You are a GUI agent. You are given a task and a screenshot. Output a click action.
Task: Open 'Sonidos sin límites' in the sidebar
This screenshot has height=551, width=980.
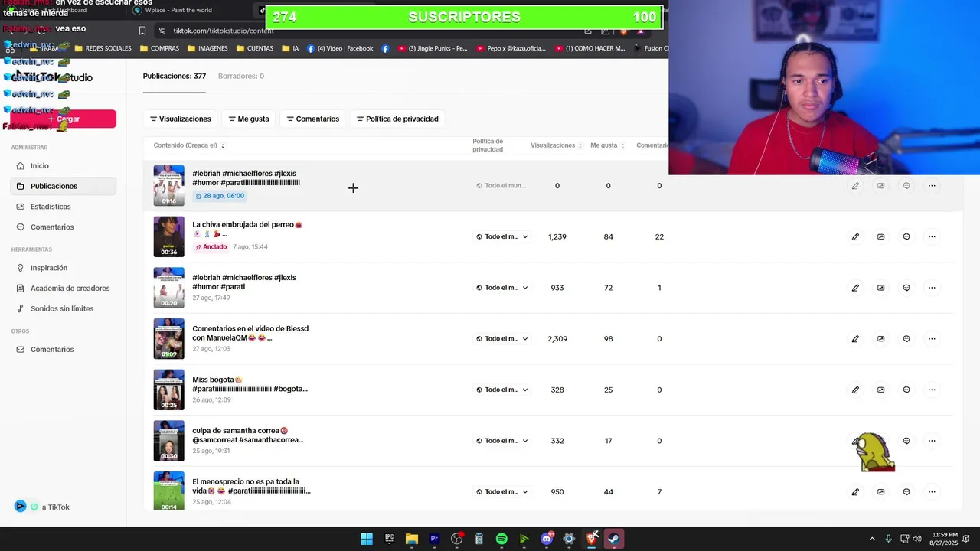(x=63, y=308)
